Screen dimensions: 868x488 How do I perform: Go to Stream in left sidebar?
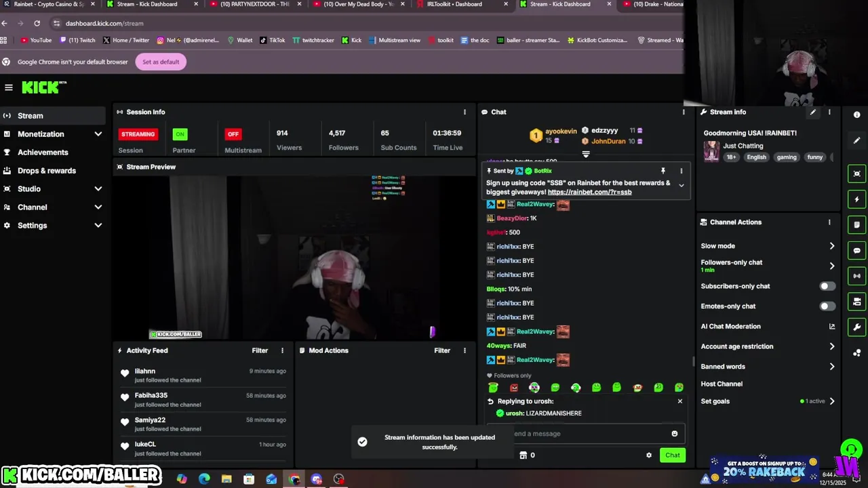click(x=53, y=116)
